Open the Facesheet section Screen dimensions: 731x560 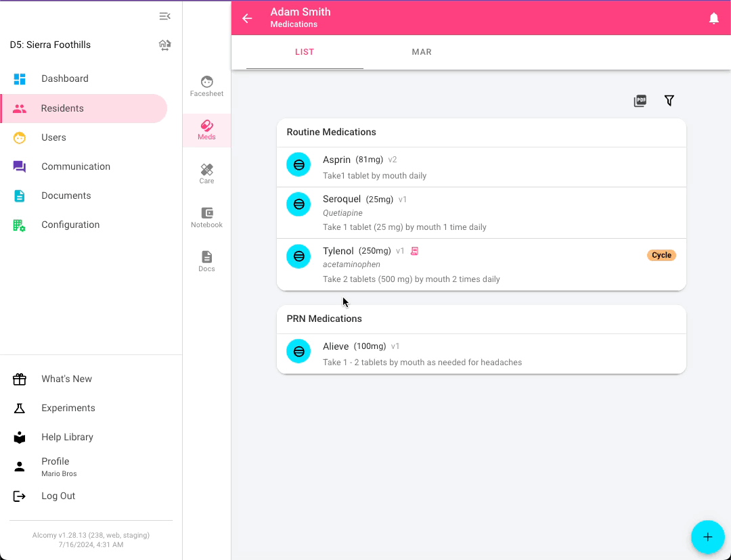(x=206, y=86)
